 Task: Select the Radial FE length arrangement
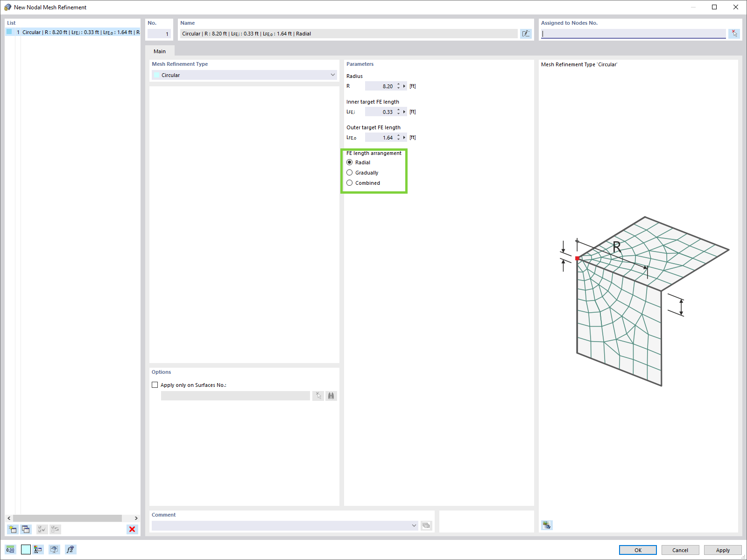(x=350, y=162)
